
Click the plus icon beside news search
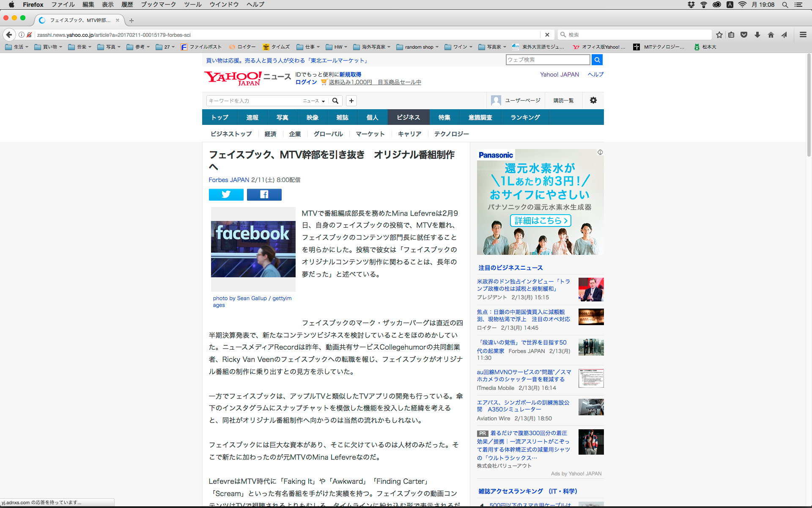click(351, 101)
